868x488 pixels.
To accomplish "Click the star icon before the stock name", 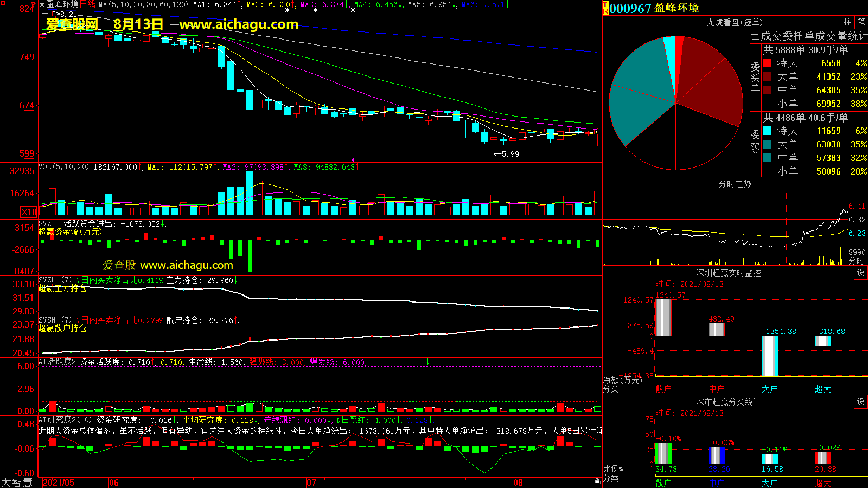I will click(x=42, y=4).
